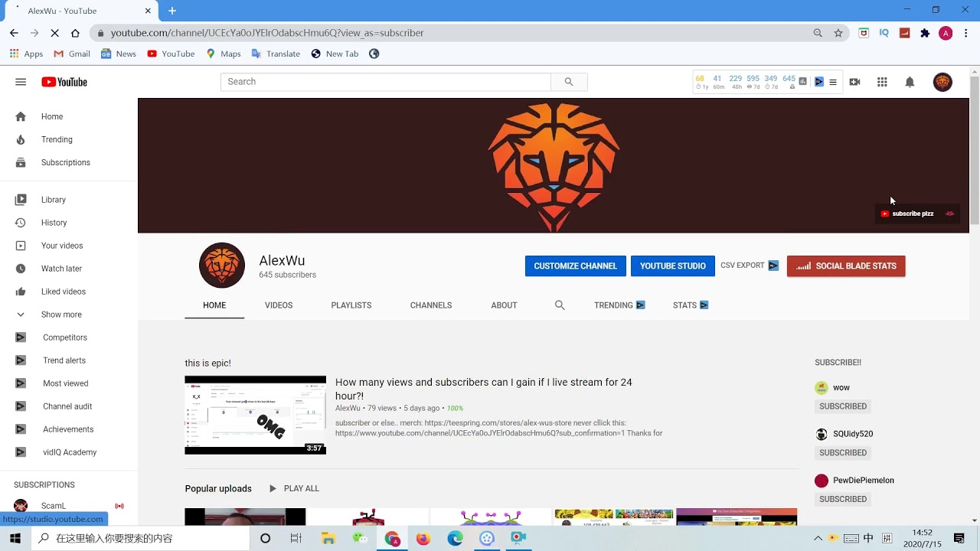The image size is (980, 551).
Task: Click the subscribe plzz banner link
Action: 917,214
